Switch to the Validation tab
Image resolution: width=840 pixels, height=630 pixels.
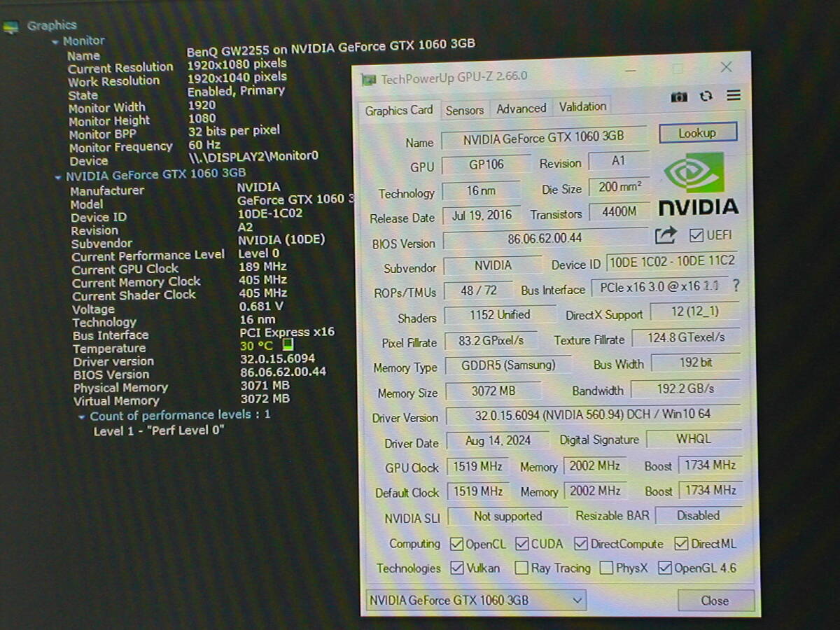(x=582, y=106)
